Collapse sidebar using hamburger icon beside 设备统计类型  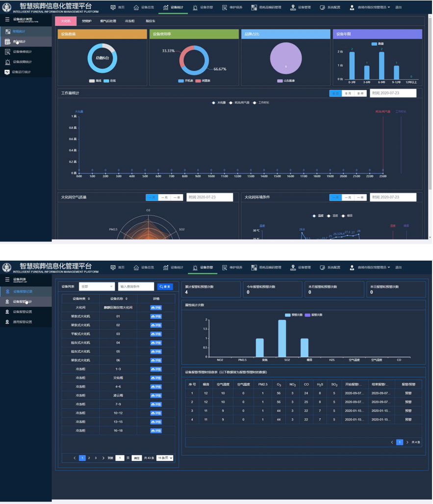(7, 19)
